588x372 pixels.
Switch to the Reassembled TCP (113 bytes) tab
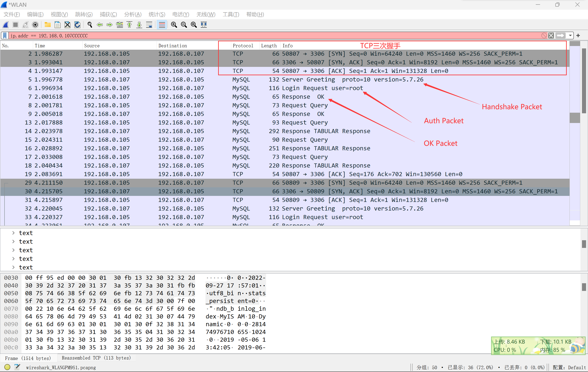[x=96, y=358]
